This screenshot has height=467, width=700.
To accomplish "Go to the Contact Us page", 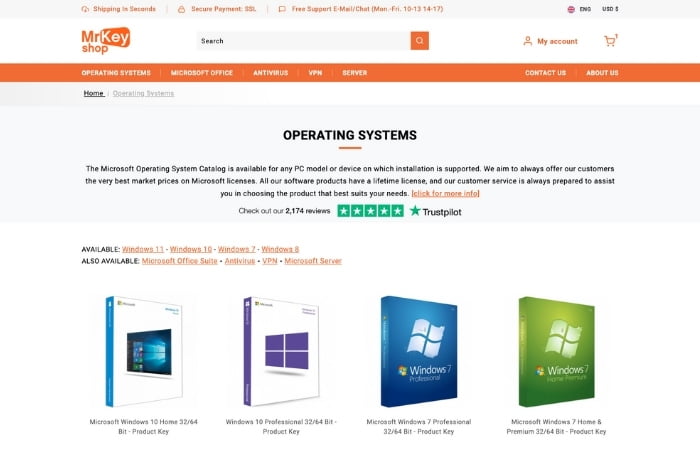I will coord(545,73).
